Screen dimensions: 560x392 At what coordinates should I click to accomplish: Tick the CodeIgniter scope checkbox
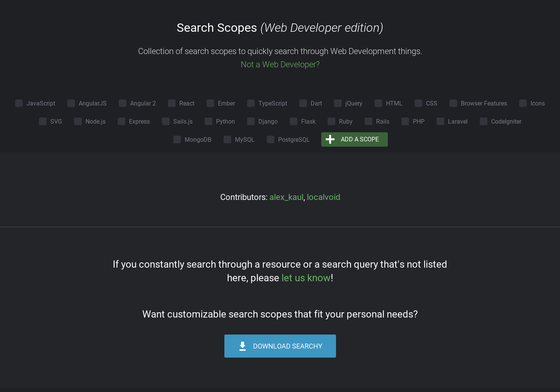(484, 121)
